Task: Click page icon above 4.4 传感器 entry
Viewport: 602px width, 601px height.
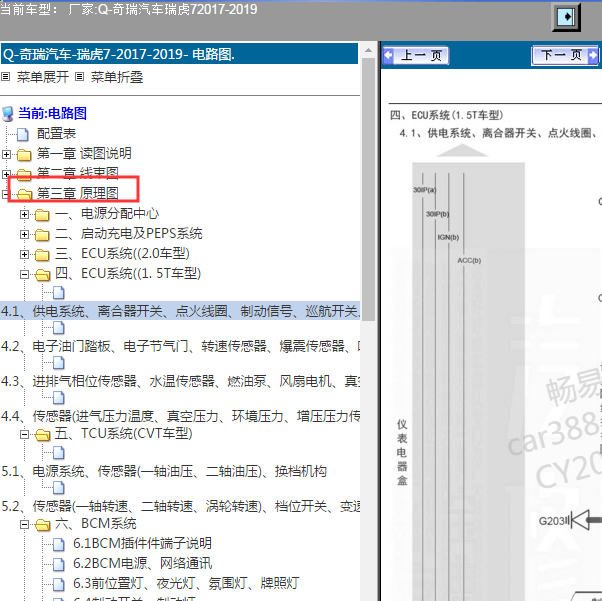Action: pyautogui.click(x=58, y=397)
